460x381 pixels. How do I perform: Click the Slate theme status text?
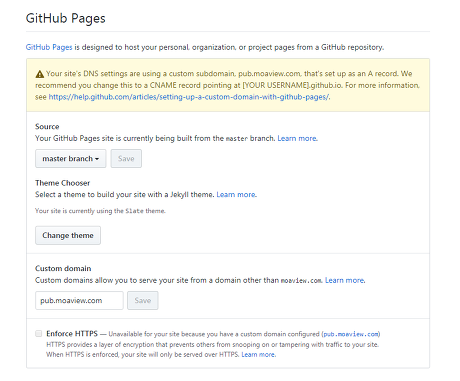100,211
